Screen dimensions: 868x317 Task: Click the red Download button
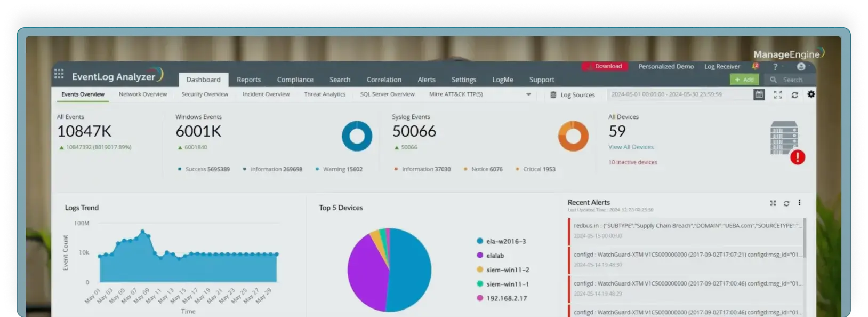[605, 66]
